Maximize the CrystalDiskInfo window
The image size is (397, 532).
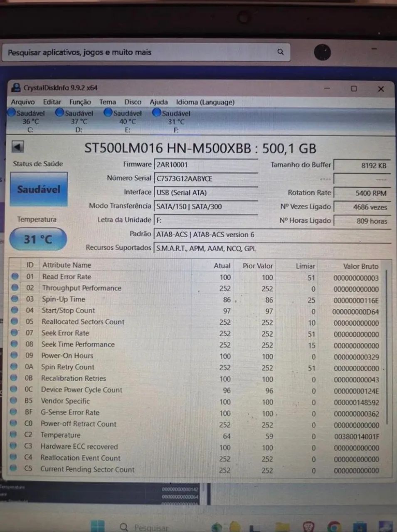[354, 89]
